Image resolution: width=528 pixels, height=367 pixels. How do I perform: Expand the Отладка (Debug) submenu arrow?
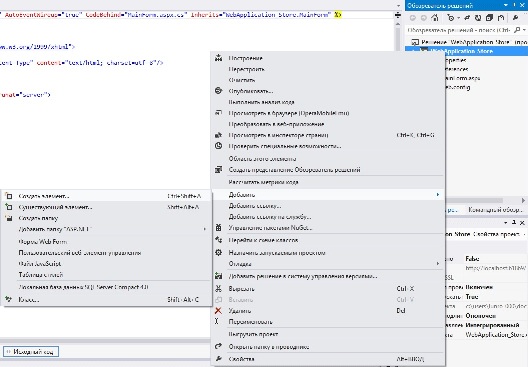click(438, 263)
